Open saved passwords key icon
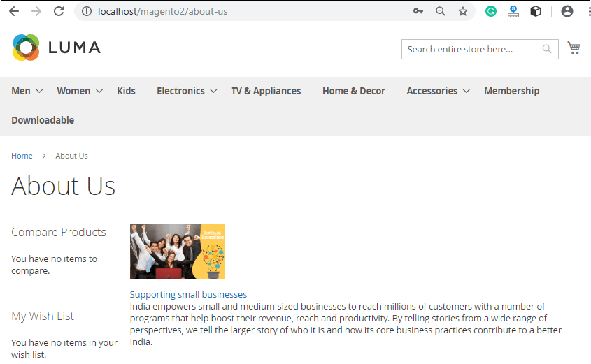 pyautogui.click(x=418, y=11)
